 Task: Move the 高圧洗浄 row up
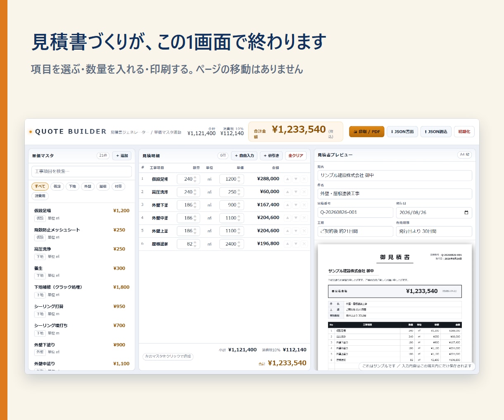[288, 192]
